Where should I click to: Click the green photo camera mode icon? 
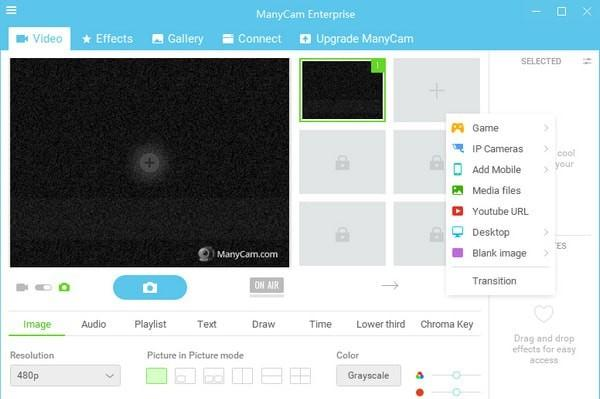click(x=64, y=287)
